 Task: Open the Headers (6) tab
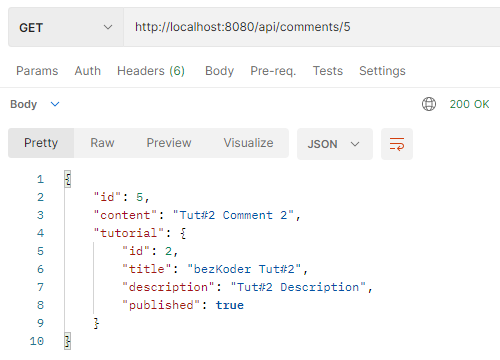coord(151,71)
